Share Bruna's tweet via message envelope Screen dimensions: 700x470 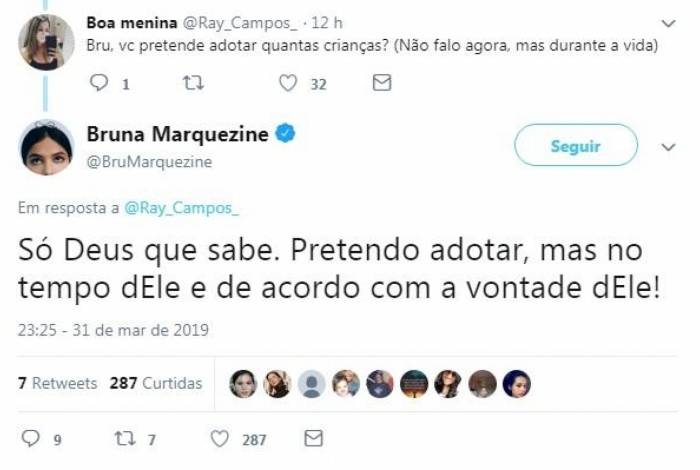pos(313,438)
